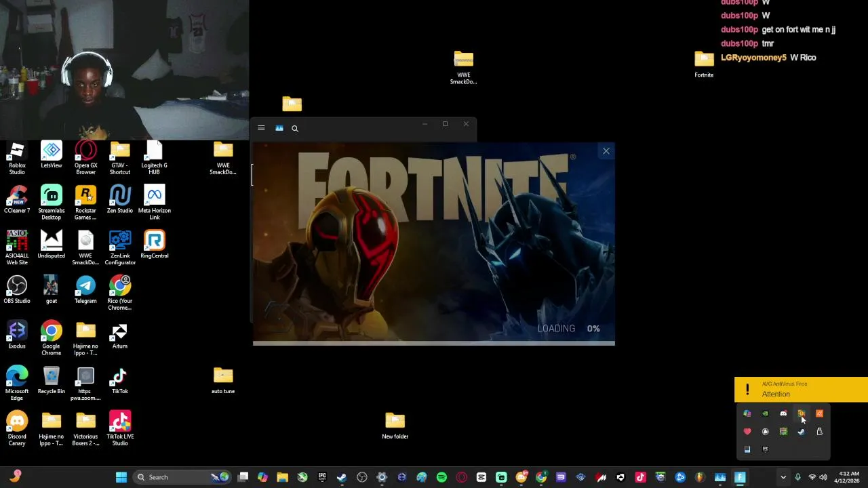Open the Recycle Bin

pos(52,380)
